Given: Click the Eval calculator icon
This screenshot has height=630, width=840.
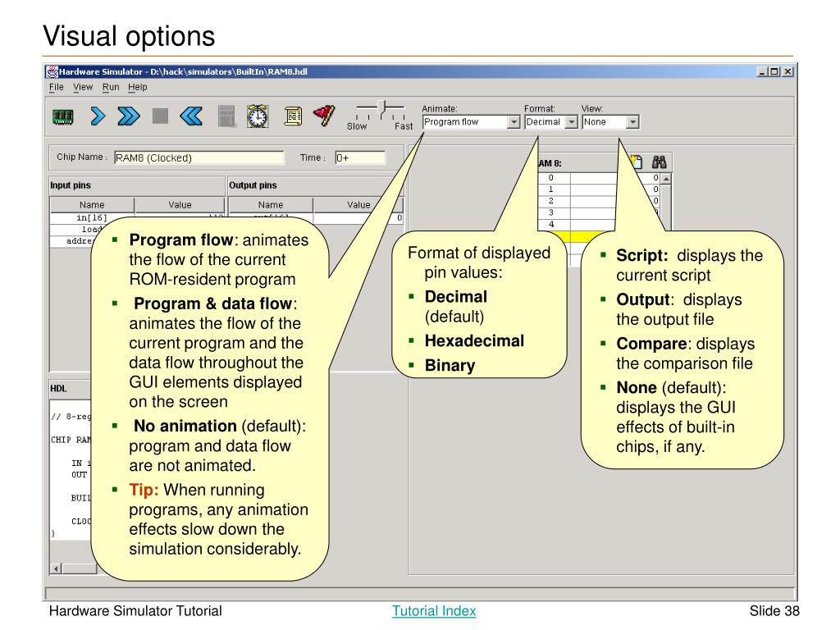Looking at the screenshot, I should pyautogui.click(x=226, y=116).
